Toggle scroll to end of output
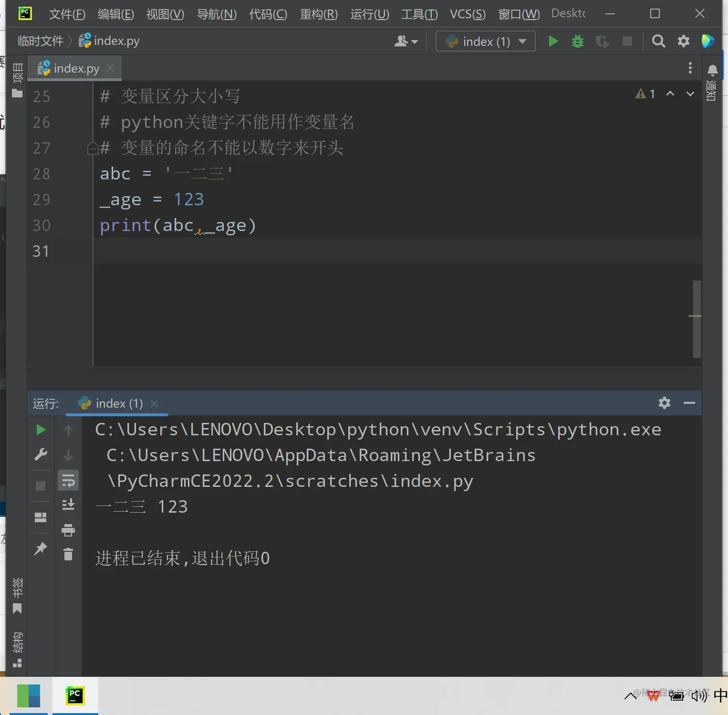The image size is (728, 715). [68, 504]
